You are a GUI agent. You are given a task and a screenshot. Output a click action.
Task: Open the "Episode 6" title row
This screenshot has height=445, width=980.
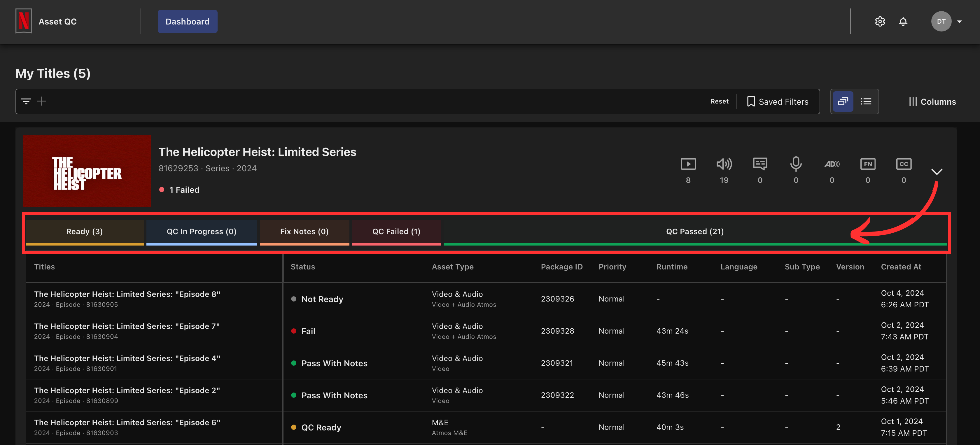(x=127, y=423)
